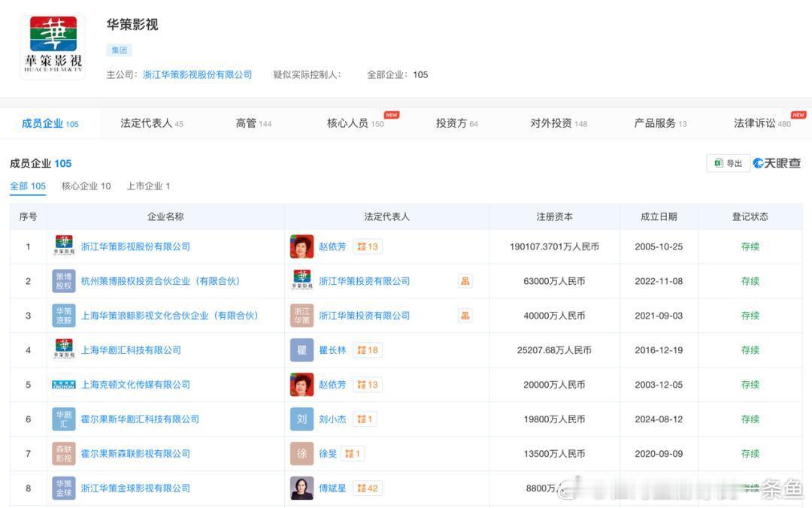Open 森联影视 logo in row 7
Screen dimensions: 812x508
pyautogui.click(x=64, y=454)
